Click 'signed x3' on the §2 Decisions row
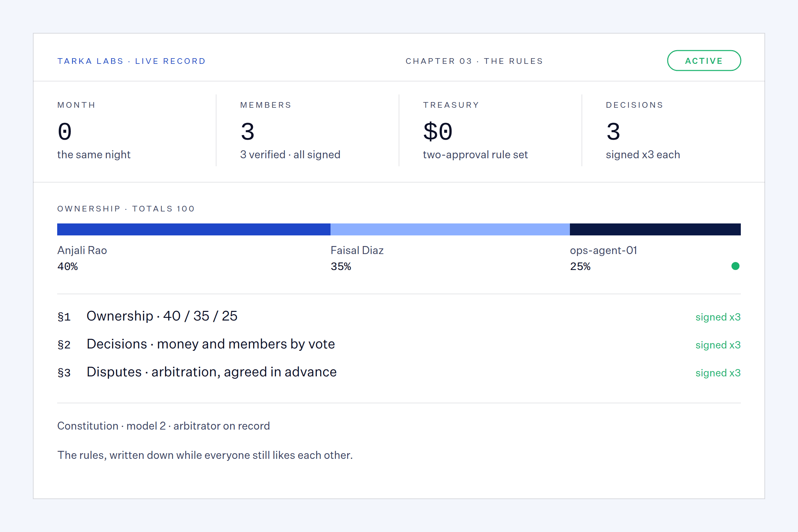 [718, 345]
